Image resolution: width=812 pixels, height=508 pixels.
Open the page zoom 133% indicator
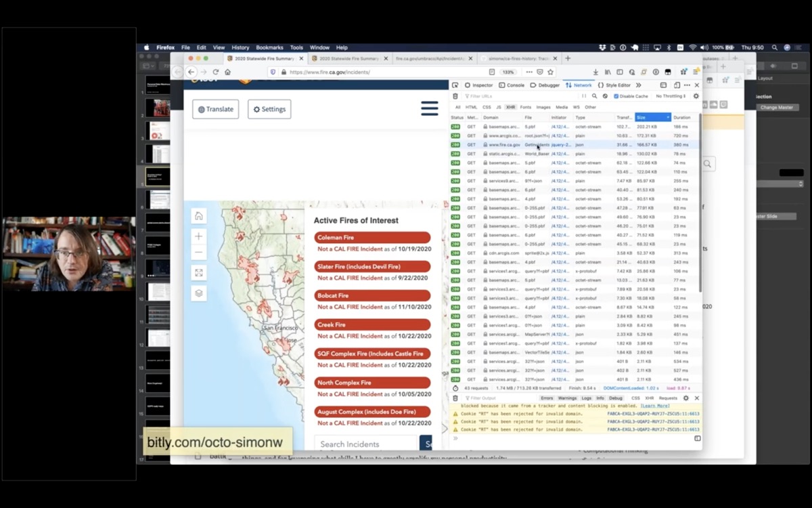tap(508, 72)
